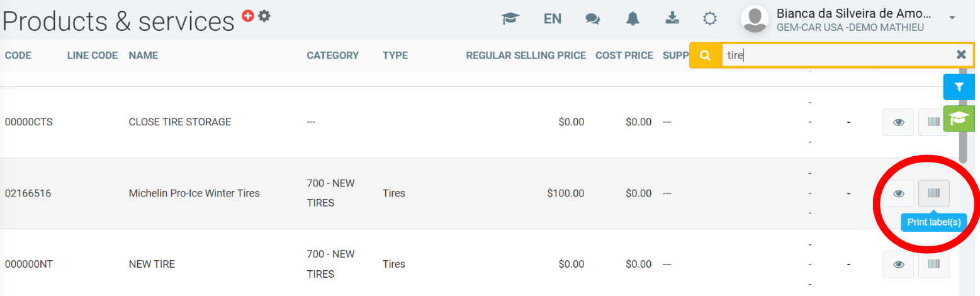The image size is (980, 296).
Task: View the Michelin Pro-Ice Winter Tires details
Action: pos(899,193)
